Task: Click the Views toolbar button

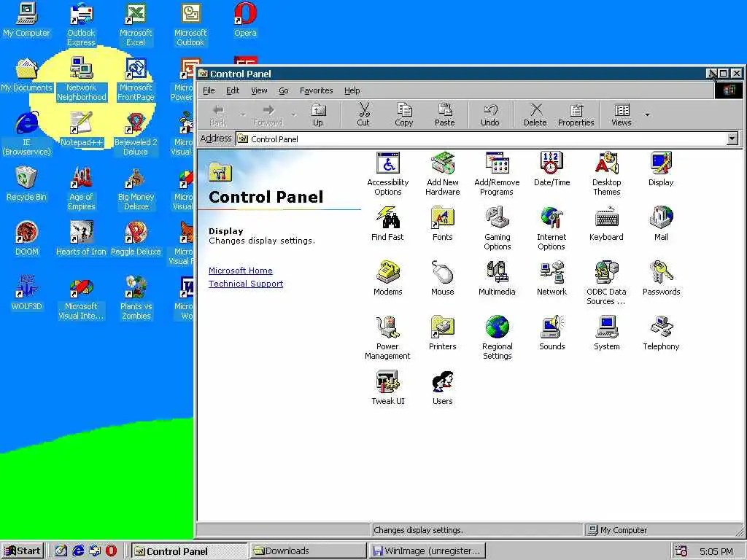Action: point(622,114)
